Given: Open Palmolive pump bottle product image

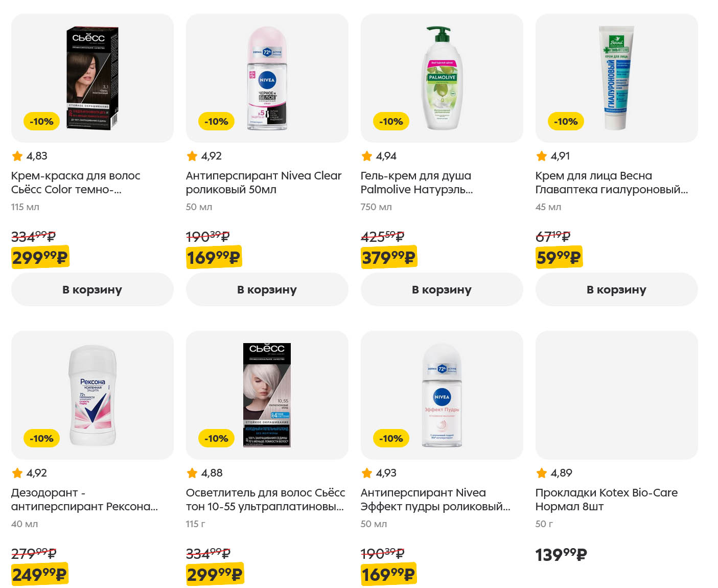Looking at the screenshot, I should click(442, 78).
